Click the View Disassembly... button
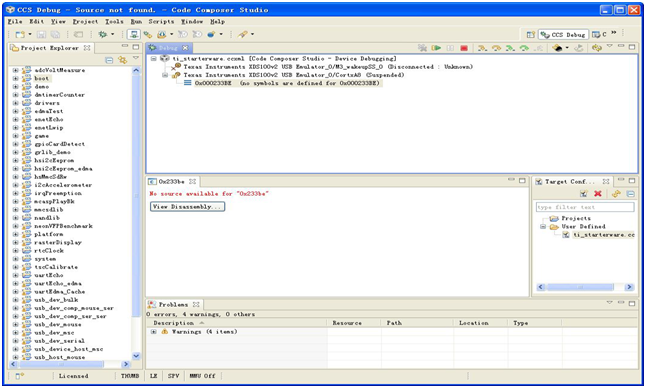Image resolution: width=646 pixels, height=388 pixels. tap(187, 206)
